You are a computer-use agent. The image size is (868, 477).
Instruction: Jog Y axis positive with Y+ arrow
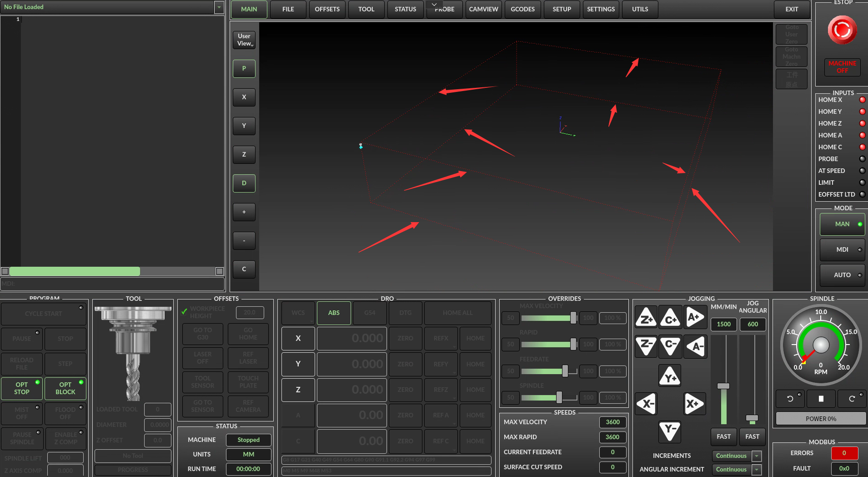pos(670,376)
